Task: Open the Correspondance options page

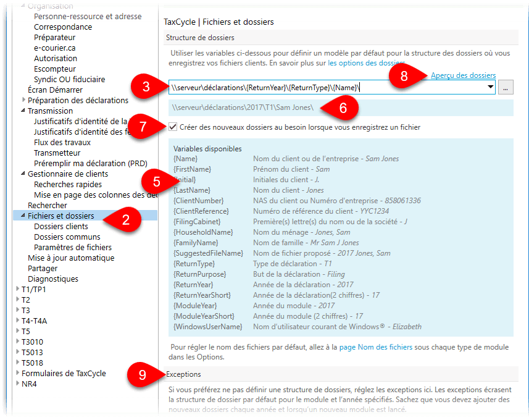Action: click(x=63, y=27)
